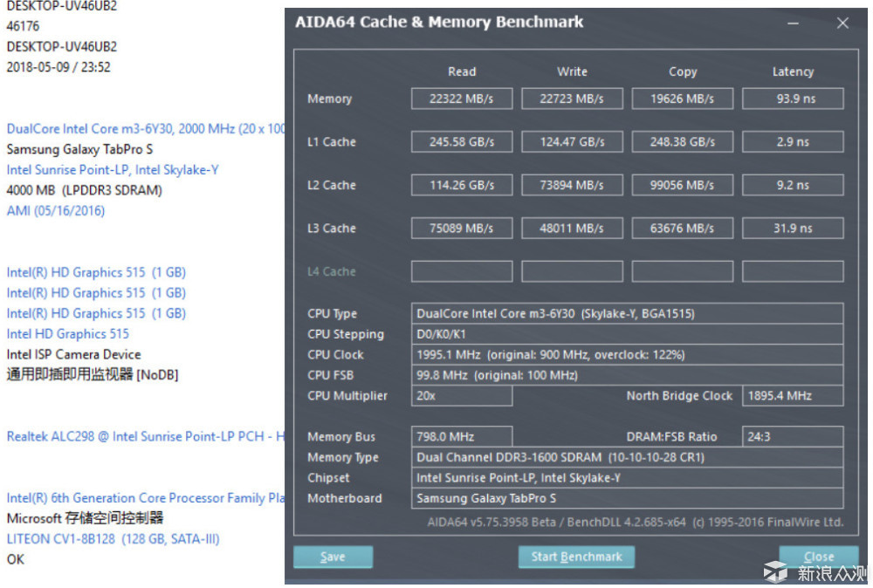The width and height of the screenshot is (873, 588).
Task: Open DualCore Intel Core m3-6Y30 link
Action: tap(145, 129)
